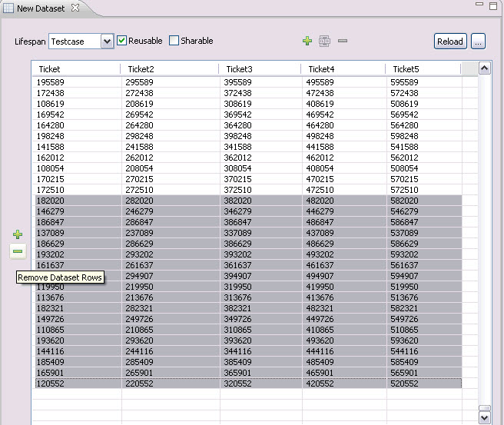Select the Ticket3 column header
Image resolution: width=504 pixels, height=425 pixels.
point(260,69)
